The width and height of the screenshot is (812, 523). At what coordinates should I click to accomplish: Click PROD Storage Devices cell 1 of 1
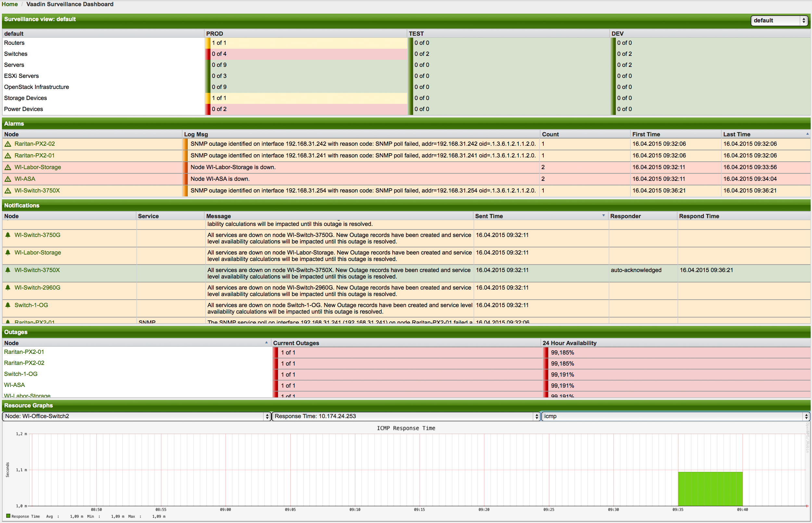[x=306, y=98]
